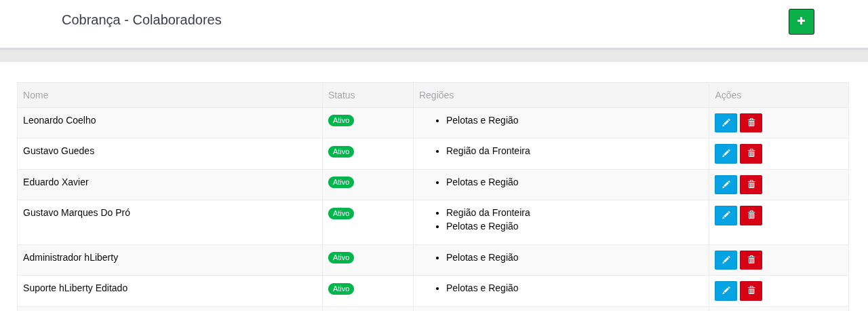The width and height of the screenshot is (868, 311).
Task: Edit Suporte hLiberty Editado entry
Action: coord(726,291)
